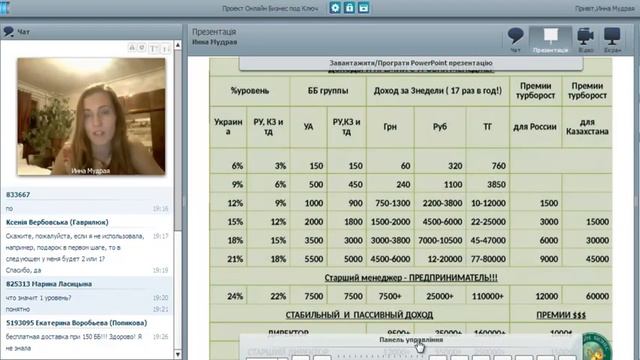Click the third blue icon next to the lock

coord(364,8)
